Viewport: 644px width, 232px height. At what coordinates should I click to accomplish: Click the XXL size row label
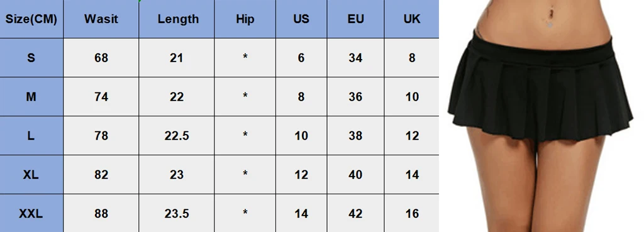point(31,213)
